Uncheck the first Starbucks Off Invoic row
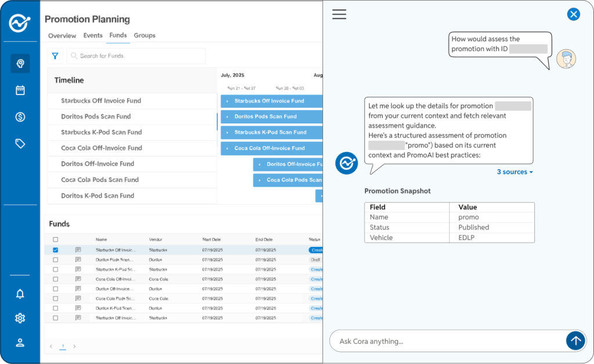 [56, 250]
